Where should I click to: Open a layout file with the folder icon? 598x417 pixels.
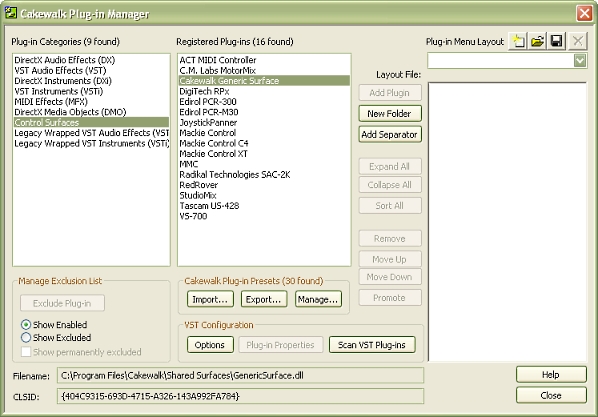click(x=537, y=41)
